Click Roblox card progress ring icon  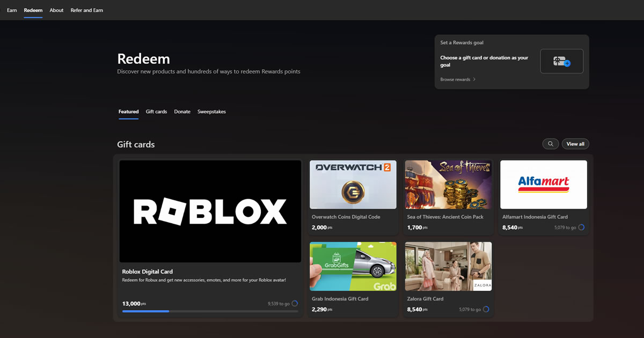(x=295, y=304)
